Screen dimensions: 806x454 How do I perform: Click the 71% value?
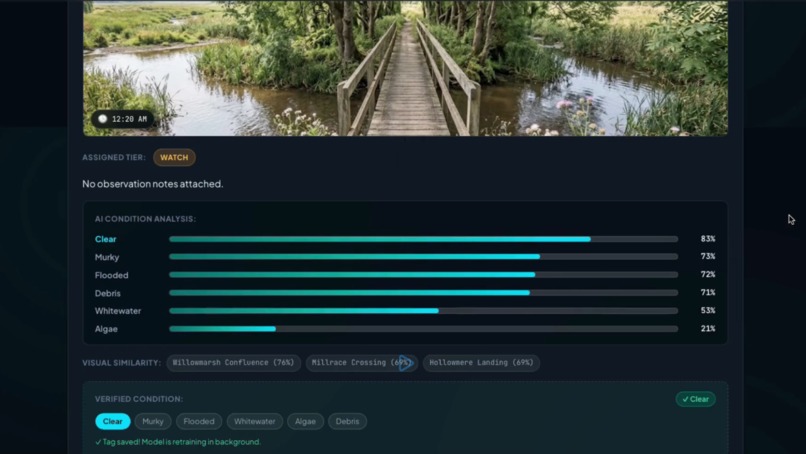point(708,292)
